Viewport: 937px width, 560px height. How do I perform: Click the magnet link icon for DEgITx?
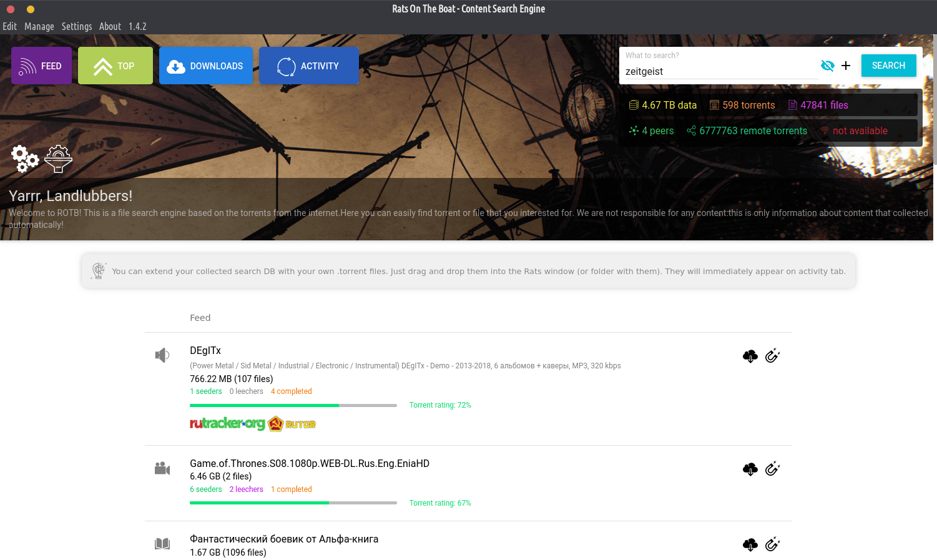point(772,356)
